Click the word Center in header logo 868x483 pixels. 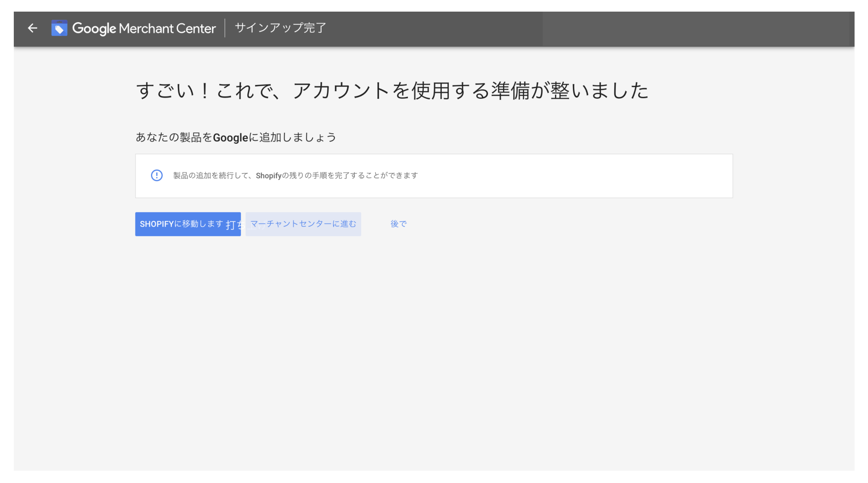click(196, 28)
